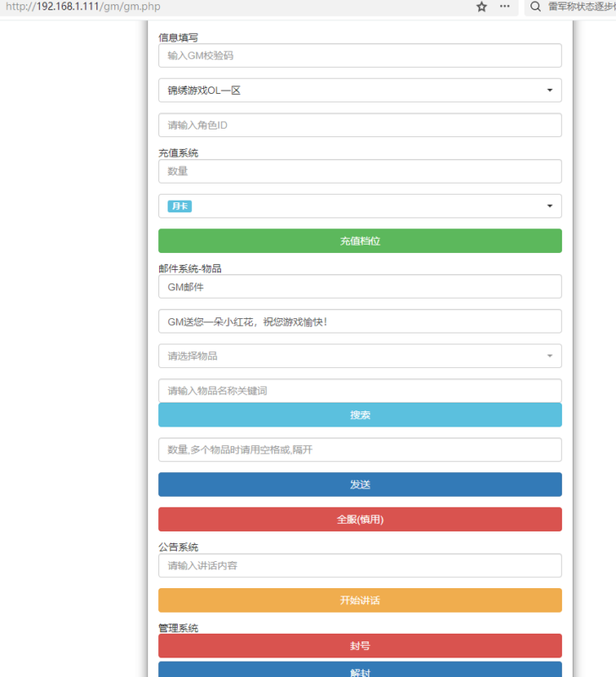Image resolution: width=616 pixels, height=677 pixels.
Task: Open the browser settings menu (three dots)
Action: pos(503,7)
